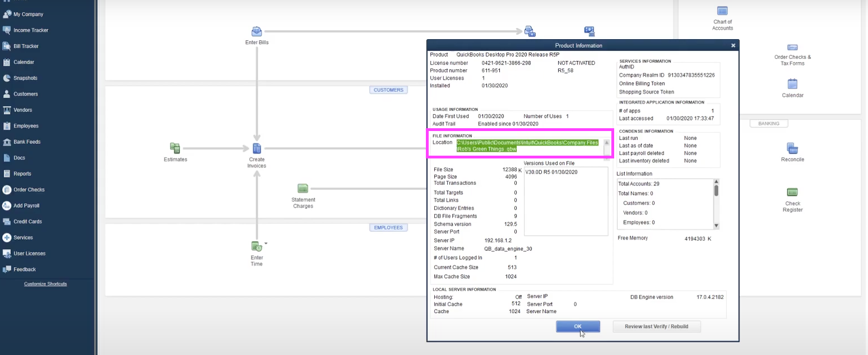Viewport: 868px width, 355px height.
Task: Click Review last Verify / Rebuild button
Action: [x=656, y=326]
